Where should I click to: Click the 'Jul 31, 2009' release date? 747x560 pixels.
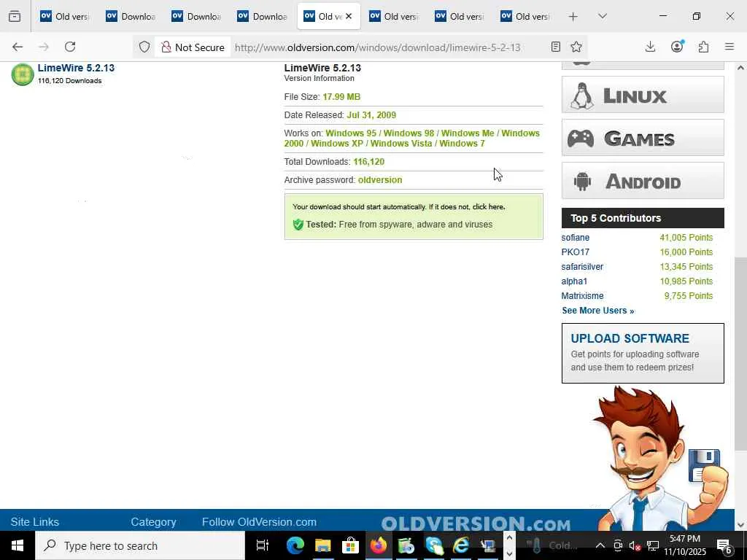click(x=371, y=115)
